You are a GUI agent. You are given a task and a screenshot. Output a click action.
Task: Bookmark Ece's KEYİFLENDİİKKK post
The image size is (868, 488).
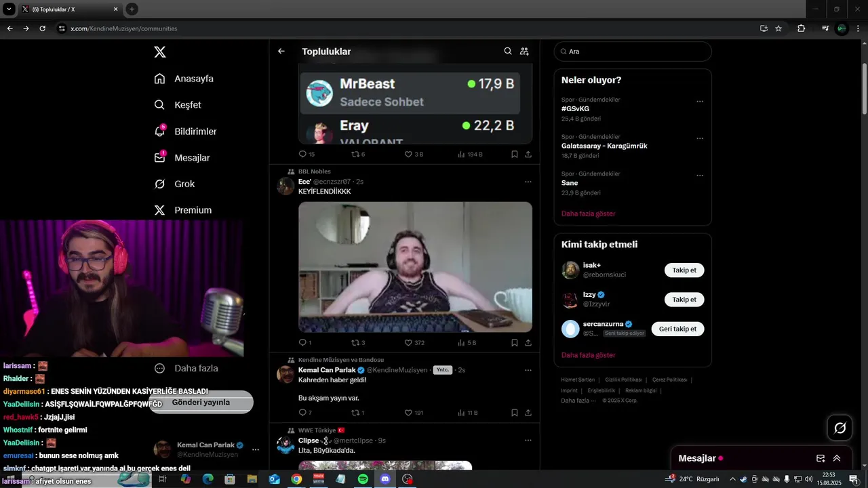[515, 343]
